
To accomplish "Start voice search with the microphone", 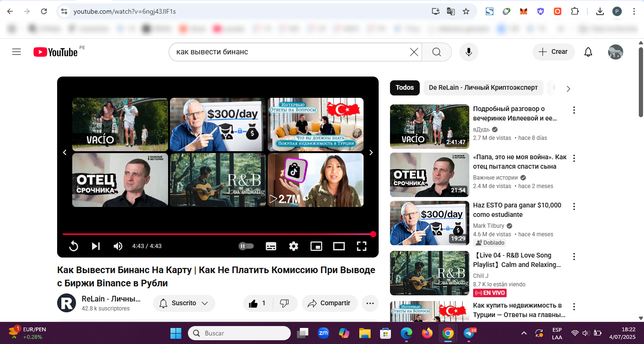I will (469, 52).
